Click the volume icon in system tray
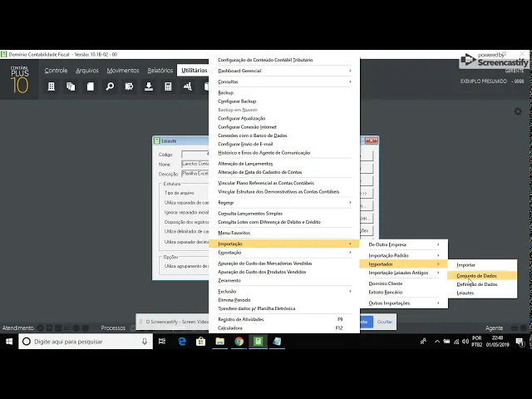Image resolution: width=532 pixels, height=399 pixels. pyautogui.click(x=465, y=342)
